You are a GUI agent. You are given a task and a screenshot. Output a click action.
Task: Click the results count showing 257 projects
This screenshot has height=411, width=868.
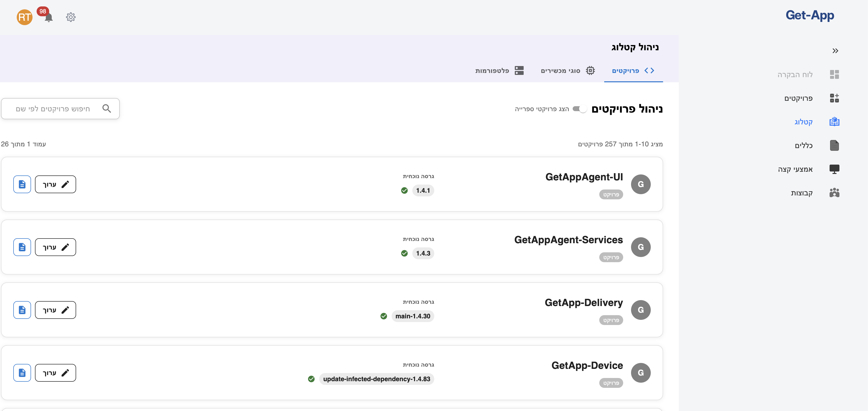[x=620, y=144]
